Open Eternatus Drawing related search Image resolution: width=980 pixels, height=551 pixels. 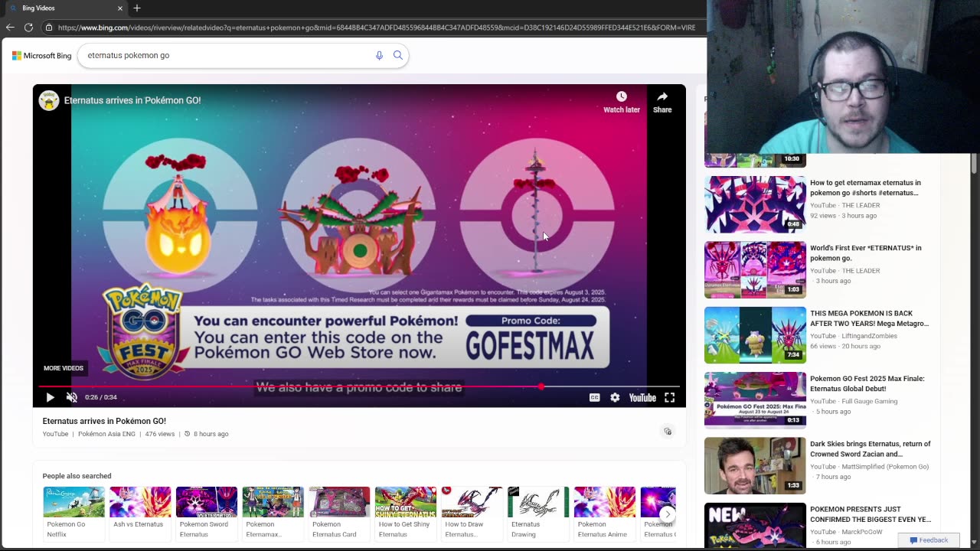tap(538, 513)
